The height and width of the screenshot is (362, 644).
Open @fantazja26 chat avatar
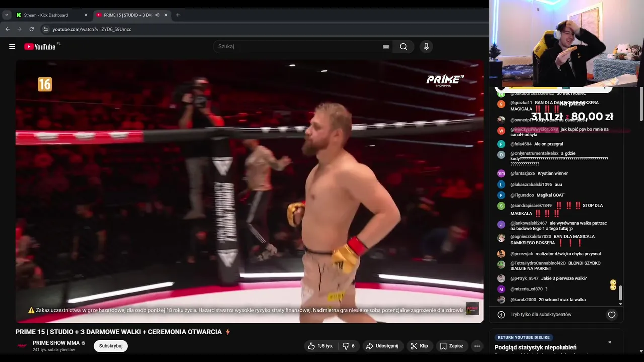coord(501,174)
